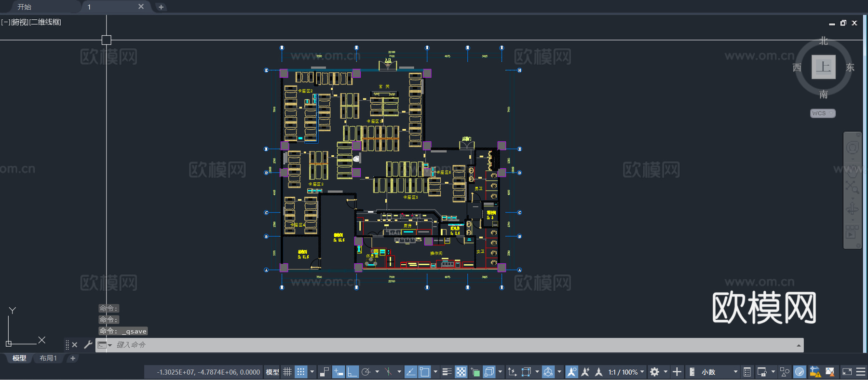Toggle selection cycling icon
Viewport: 868px width, 380px height.
(475, 372)
